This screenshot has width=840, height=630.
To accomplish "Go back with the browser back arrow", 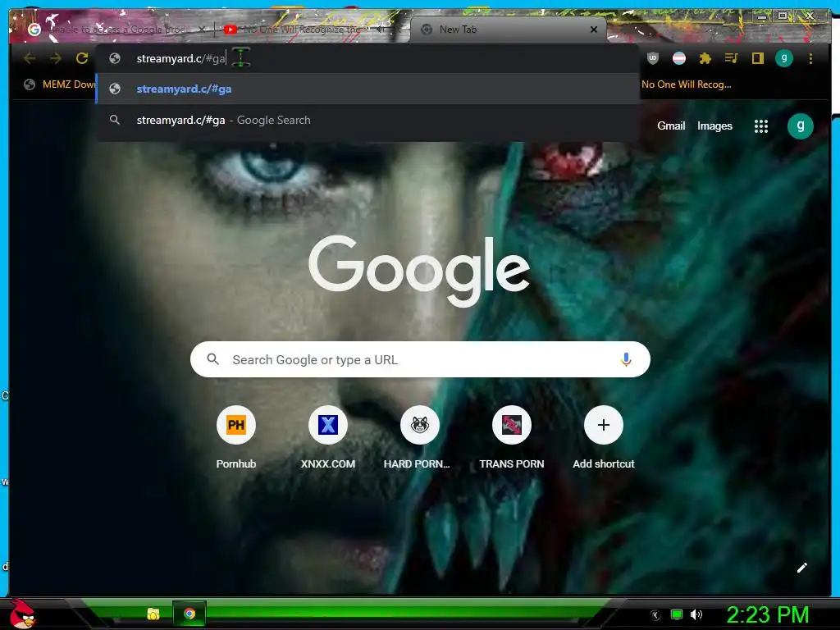I will coord(30,58).
